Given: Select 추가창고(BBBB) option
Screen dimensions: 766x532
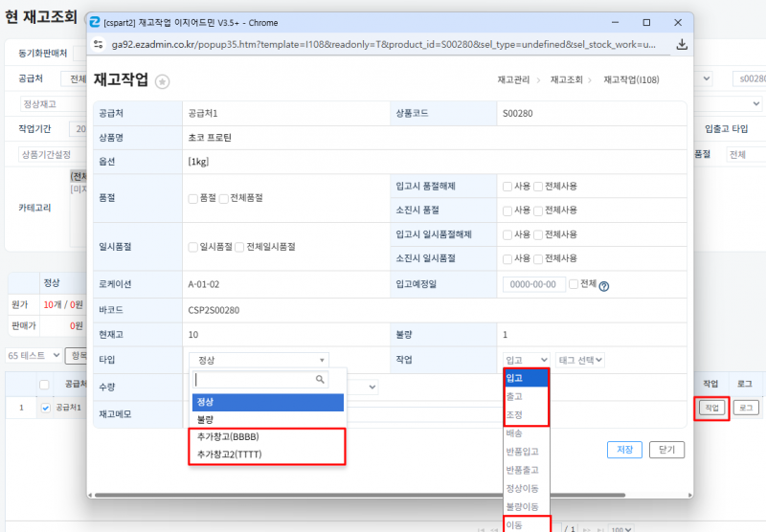Looking at the screenshot, I should tap(268, 437).
